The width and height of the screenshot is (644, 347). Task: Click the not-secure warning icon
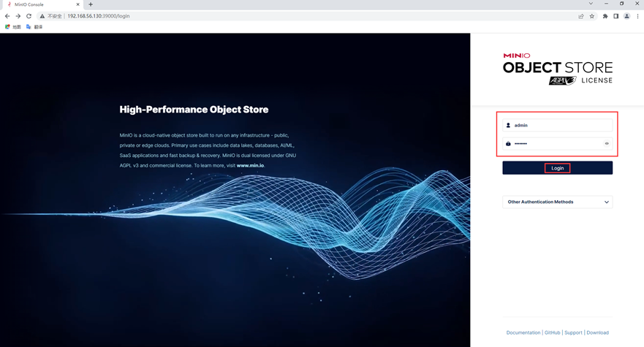(x=42, y=16)
